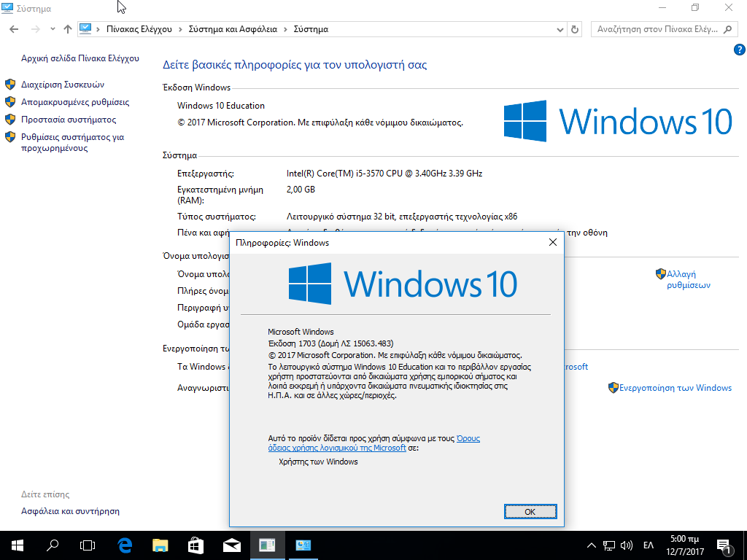Open volume control in system tray
The height and width of the screenshot is (560, 747).
pyautogui.click(x=627, y=545)
